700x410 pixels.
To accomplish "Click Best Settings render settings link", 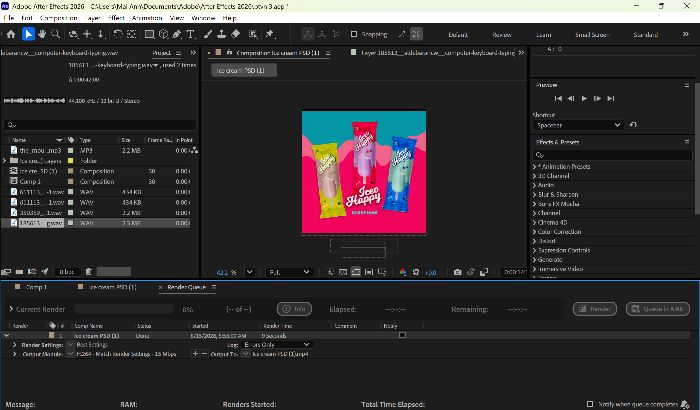I will (92, 344).
